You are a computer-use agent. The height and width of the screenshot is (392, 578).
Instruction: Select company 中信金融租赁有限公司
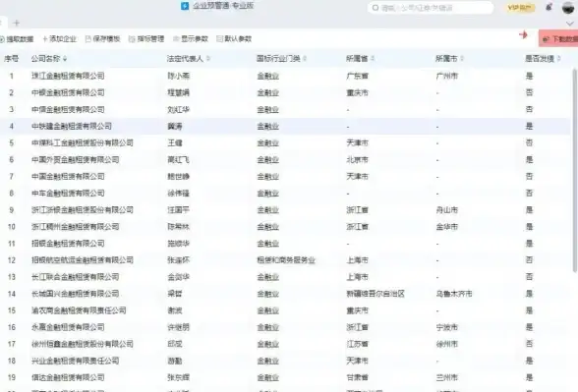pyautogui.click(x=68, y=109)
